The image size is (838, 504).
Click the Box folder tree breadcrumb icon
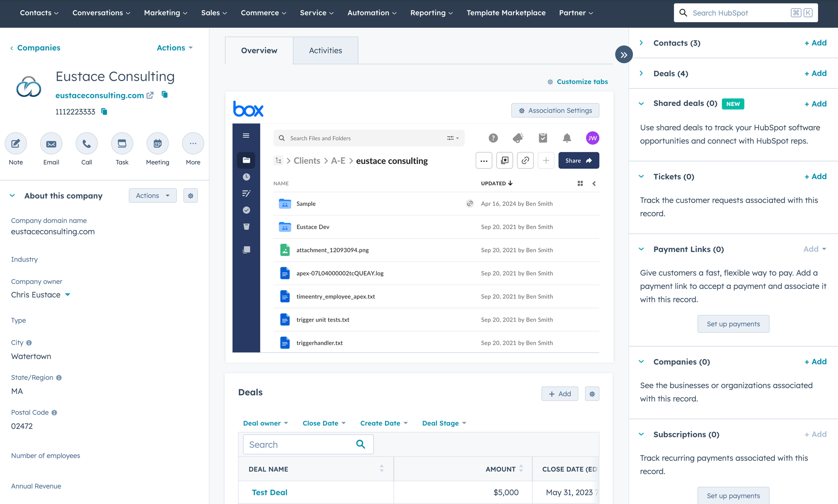278,160
